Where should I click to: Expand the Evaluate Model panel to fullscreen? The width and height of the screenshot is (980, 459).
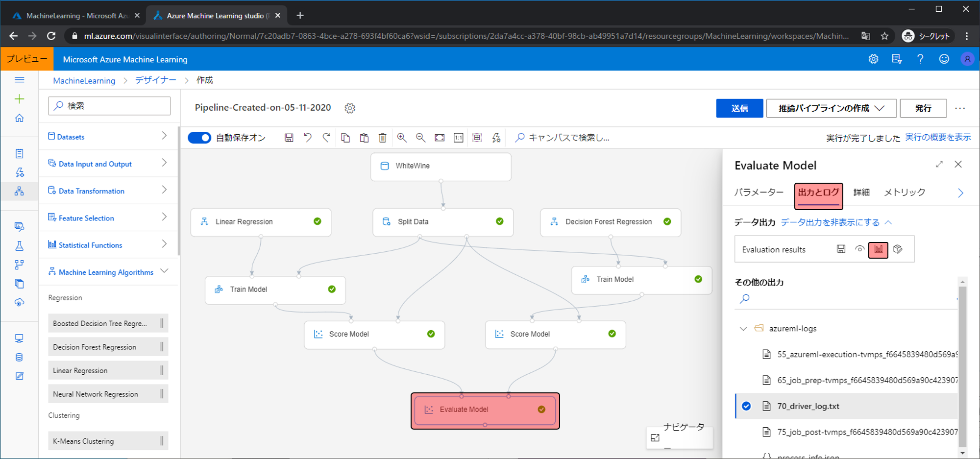(939, 165)
